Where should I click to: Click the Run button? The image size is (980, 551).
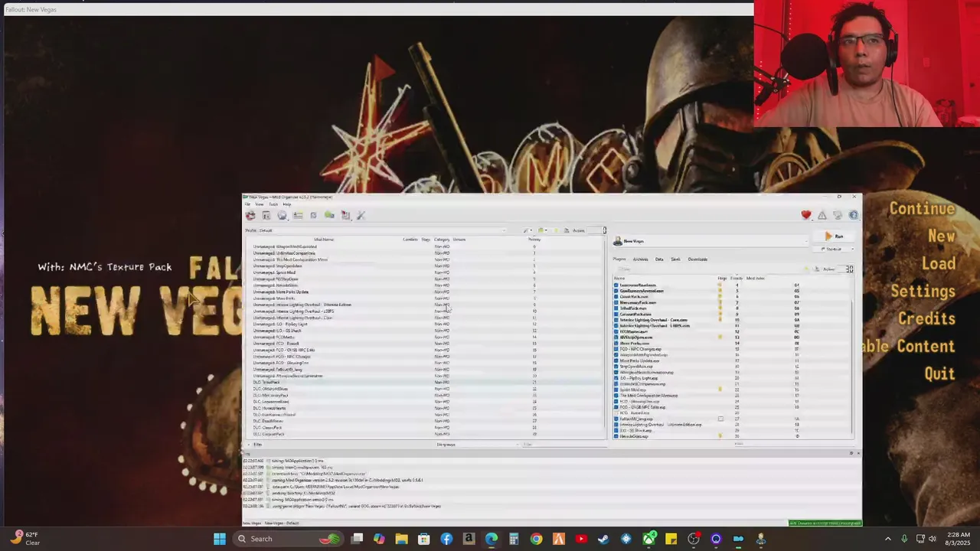835,236
